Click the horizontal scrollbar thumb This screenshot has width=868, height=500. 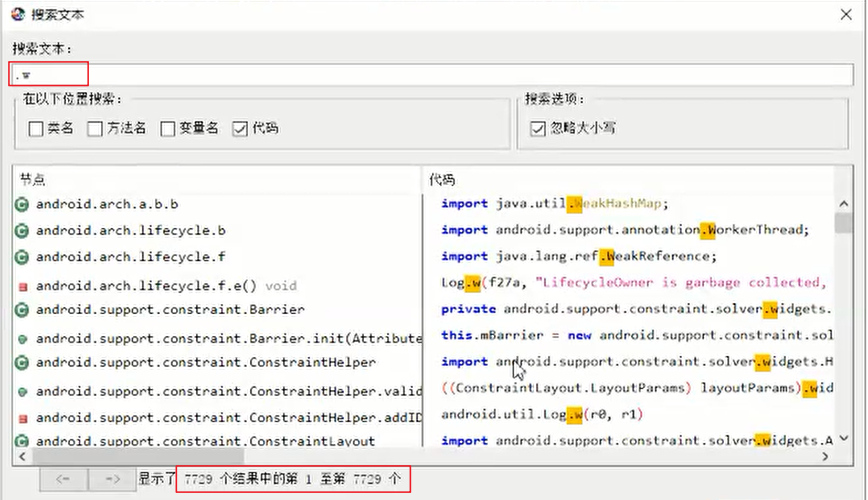coord(137,456)
